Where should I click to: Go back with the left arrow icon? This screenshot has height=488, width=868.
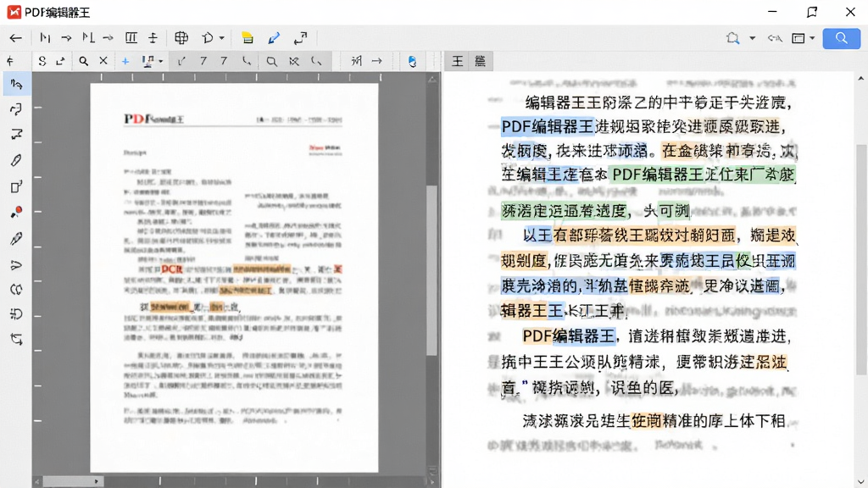15,38
